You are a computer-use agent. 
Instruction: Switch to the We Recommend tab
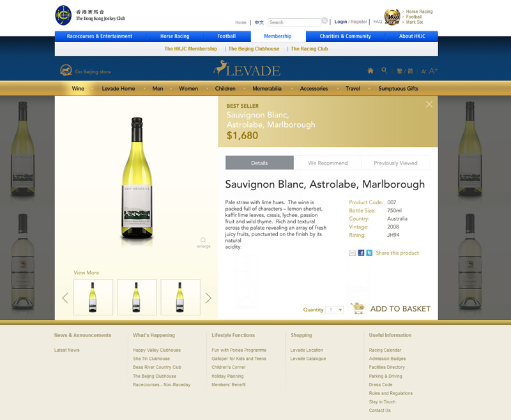pos(328,163)
